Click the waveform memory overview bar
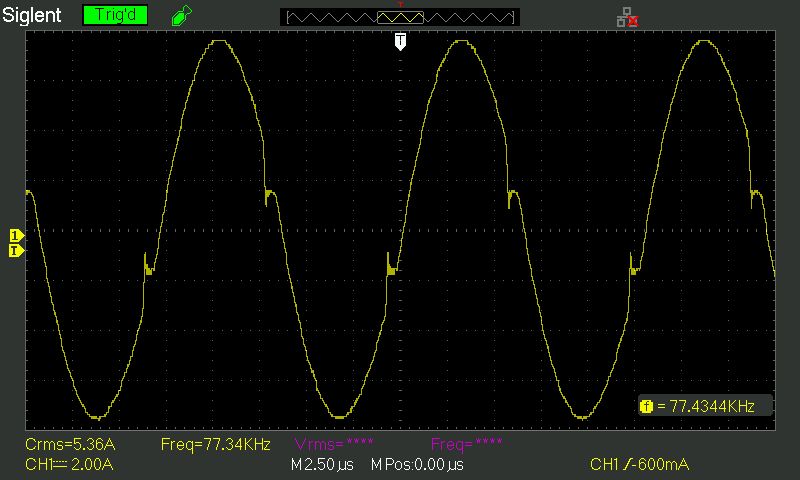 400,17
